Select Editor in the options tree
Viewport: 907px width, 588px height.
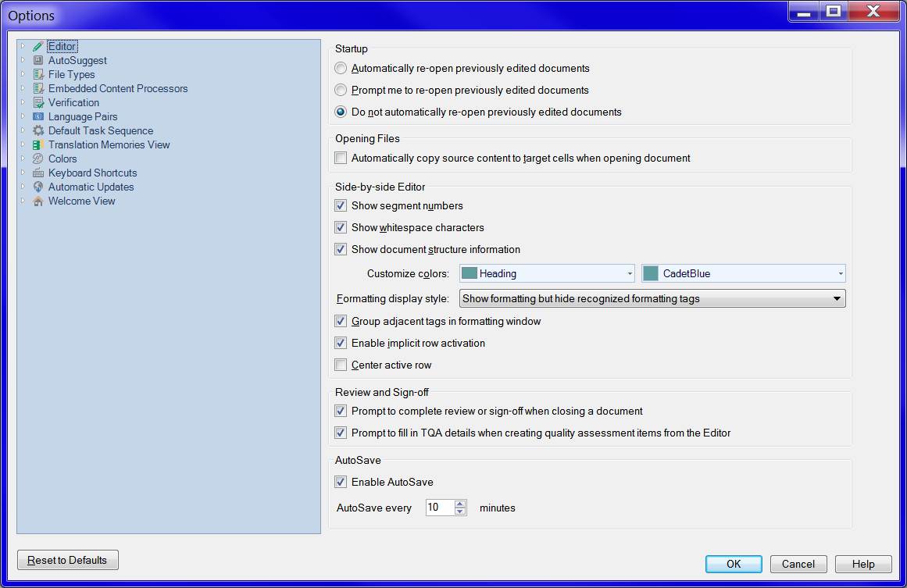click(x=62, y=46)
